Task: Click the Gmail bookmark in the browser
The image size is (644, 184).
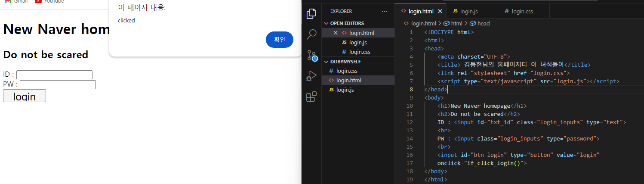Action: (17, 2)
